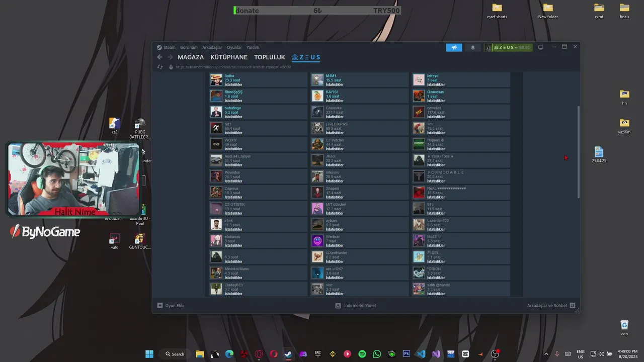This screenshot has height=362, width=644.
Task: Click babafingo's avatar
Action: click(x=216, y=112)
